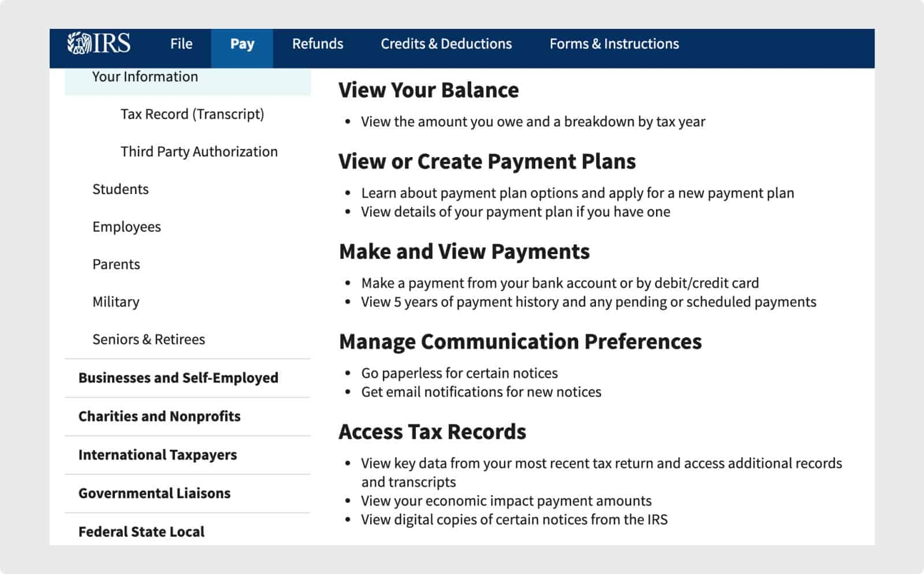Go to Students sidebar link
The width and height of the screenshot is (924, 574).
pos(121,189)
